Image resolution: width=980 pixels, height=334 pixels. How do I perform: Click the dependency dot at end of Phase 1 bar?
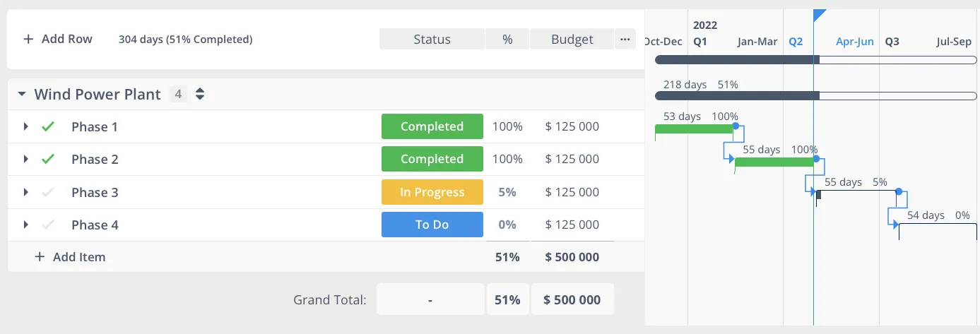[736, 126]
